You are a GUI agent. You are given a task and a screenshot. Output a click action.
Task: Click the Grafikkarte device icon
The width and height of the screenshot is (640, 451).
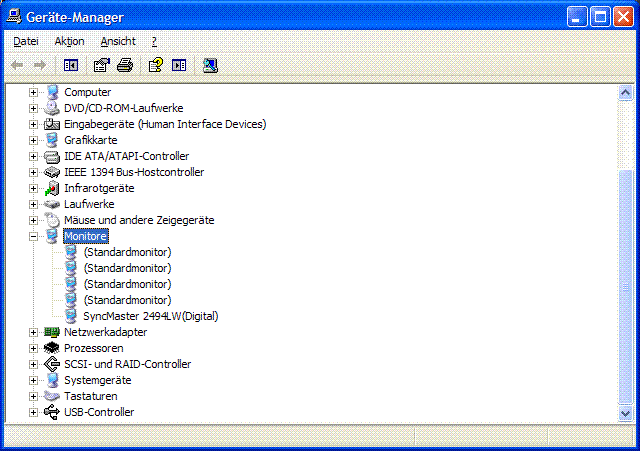coord(52,140)
